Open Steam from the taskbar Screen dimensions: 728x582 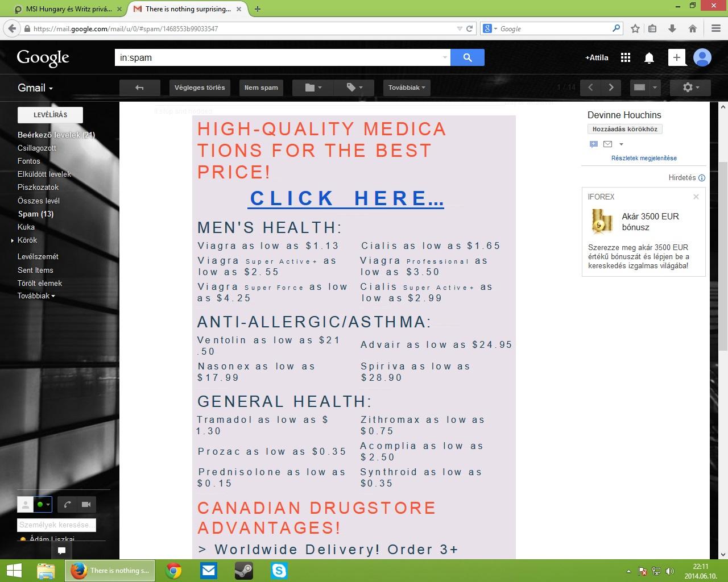click(x=244, y=571)
